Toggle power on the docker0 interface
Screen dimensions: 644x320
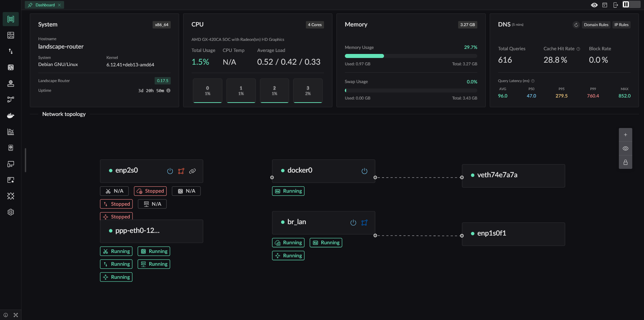364,171
